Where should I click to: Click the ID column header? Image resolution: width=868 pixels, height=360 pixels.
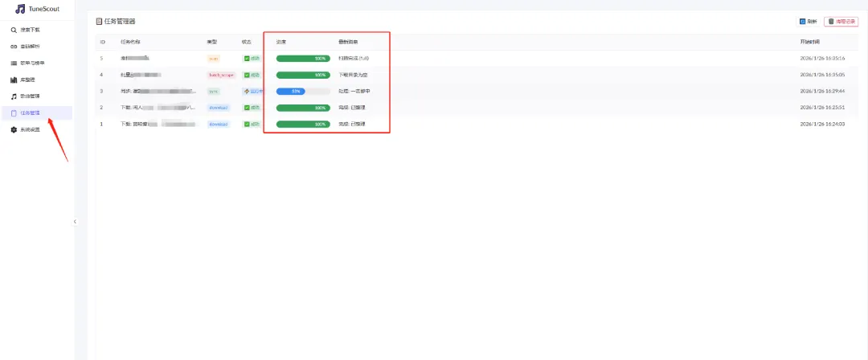102,42
